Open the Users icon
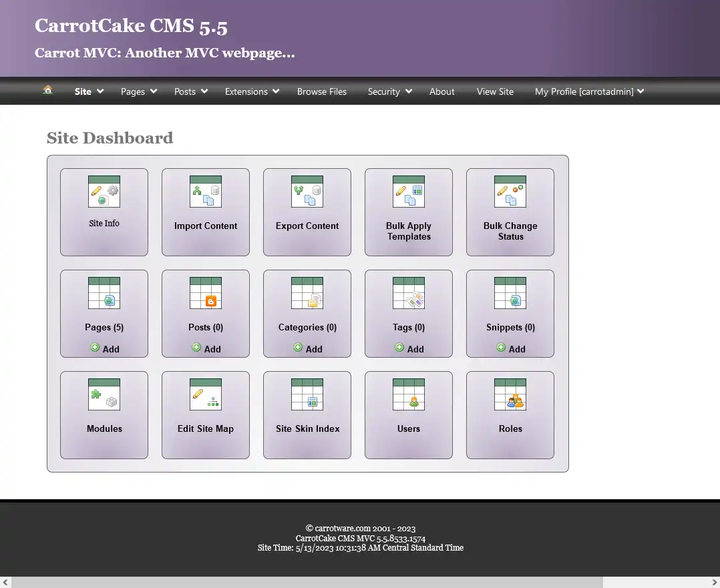 pos(409,394)
